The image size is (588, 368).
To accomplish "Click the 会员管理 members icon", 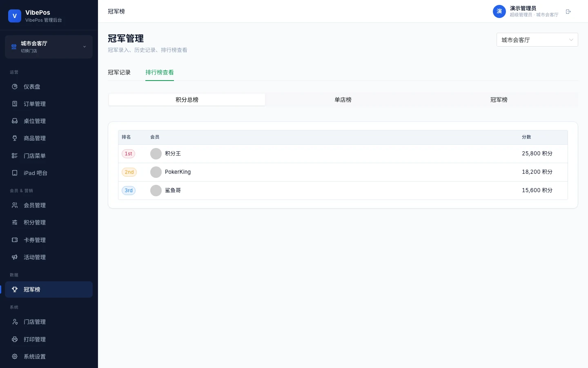I will (x=15, y=205).
